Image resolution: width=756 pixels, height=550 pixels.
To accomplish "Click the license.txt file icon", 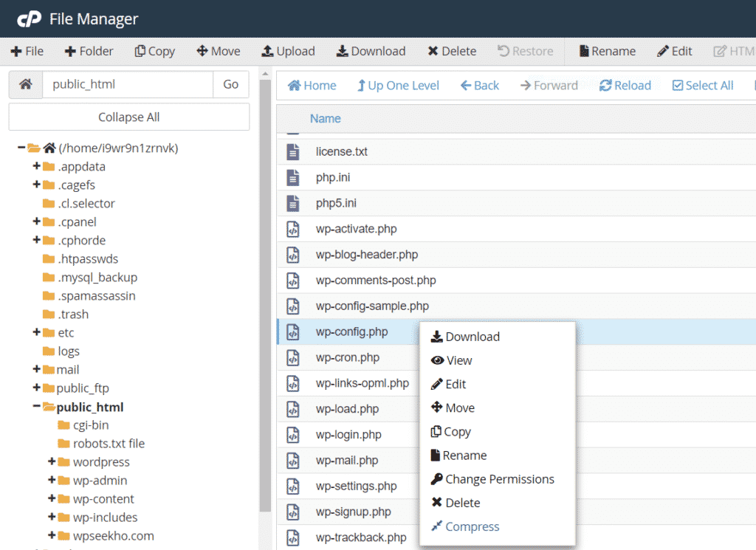I will (x=292, y=151).
